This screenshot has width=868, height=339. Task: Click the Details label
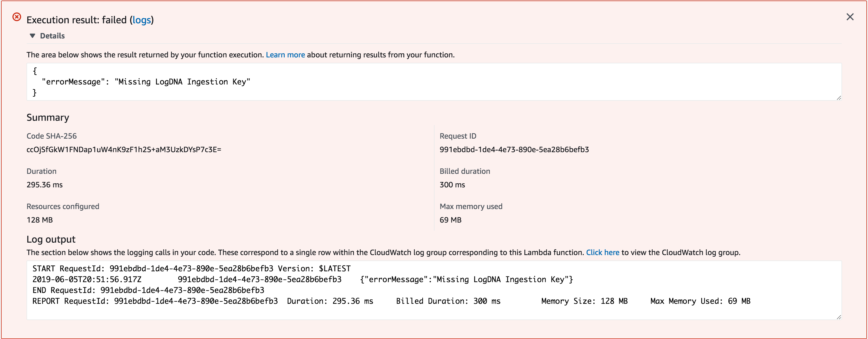[x=52, y=36]
